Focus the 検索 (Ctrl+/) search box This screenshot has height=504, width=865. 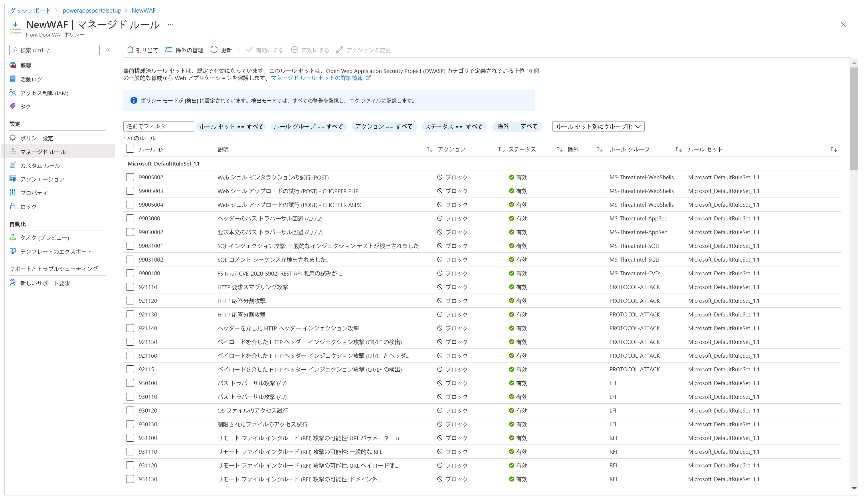click(x=55, y=50)
